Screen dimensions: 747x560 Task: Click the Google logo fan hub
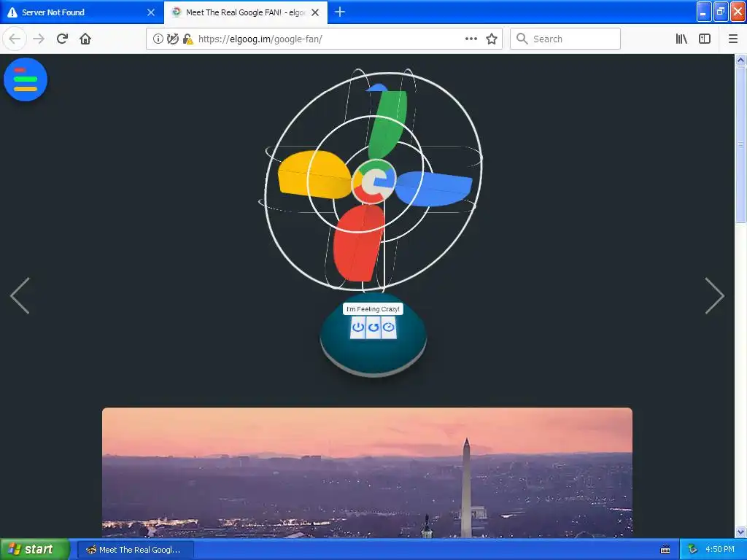pyautogui.click(x=373, y=182)
